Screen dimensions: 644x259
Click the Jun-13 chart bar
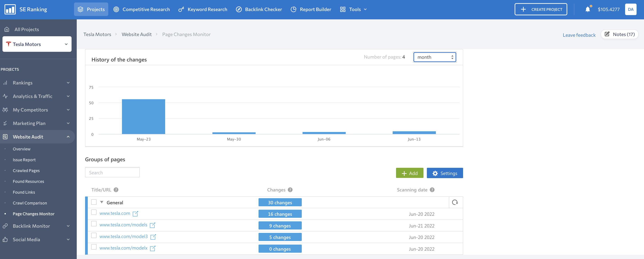click(414, 133)
